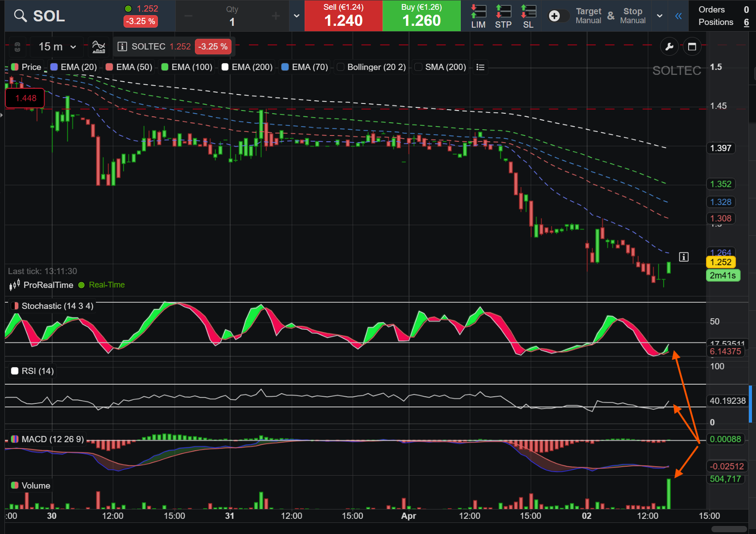Open the RSI (14) indicator label
This screenshot has width=756, height=534.
point(37,371)
